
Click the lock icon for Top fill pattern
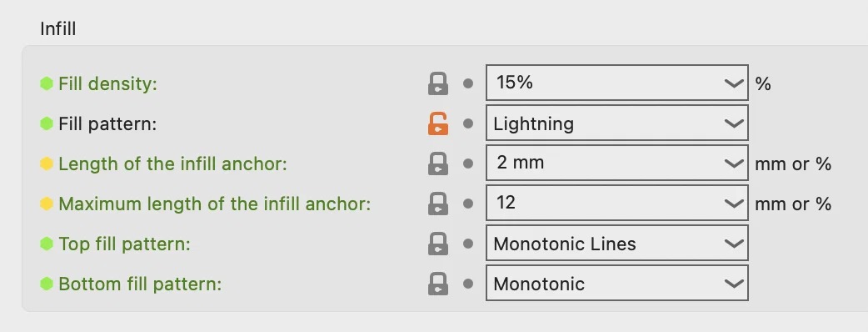click(438, 244)
